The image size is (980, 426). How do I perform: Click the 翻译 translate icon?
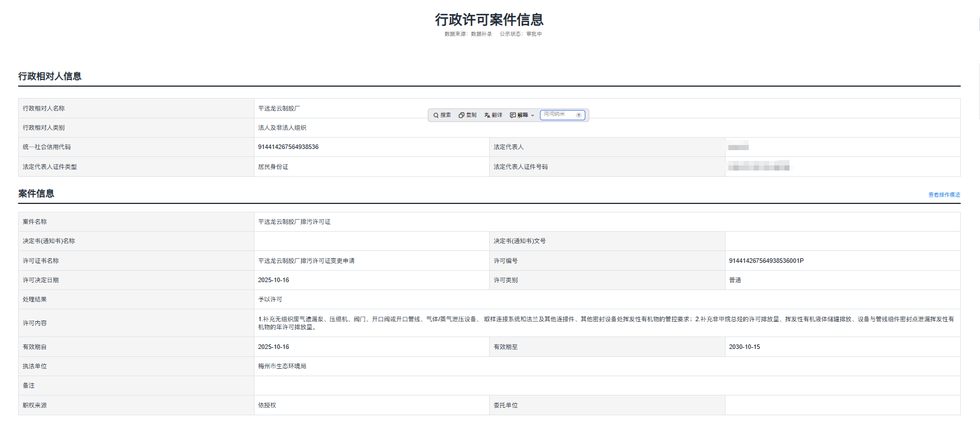click(x=487, y=116)
